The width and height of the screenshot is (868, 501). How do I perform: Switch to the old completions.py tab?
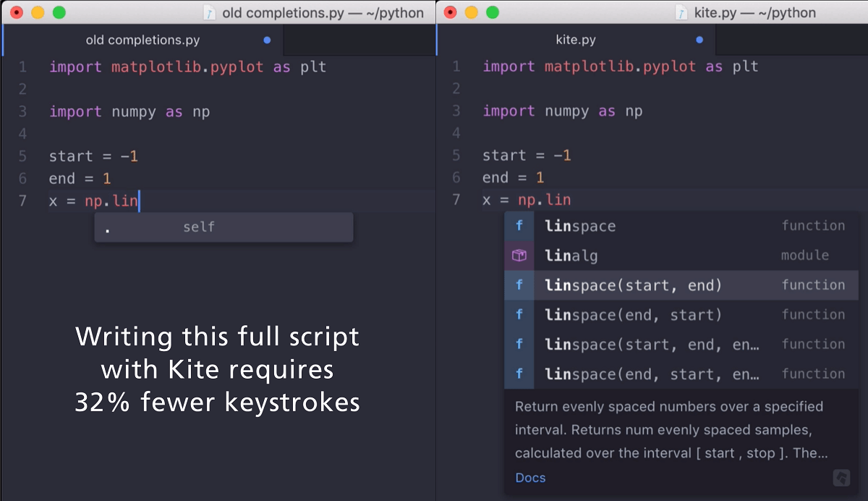143,40
